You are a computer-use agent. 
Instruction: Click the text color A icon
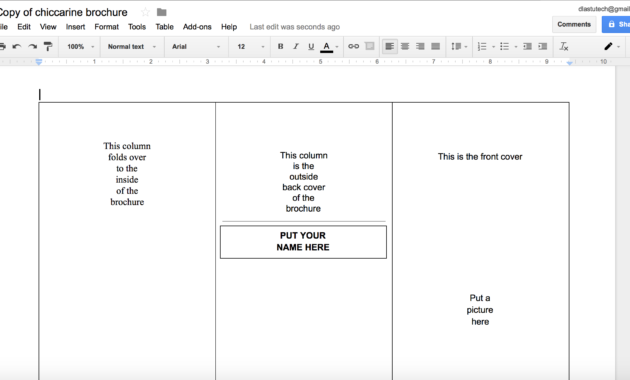coord(327,47)
